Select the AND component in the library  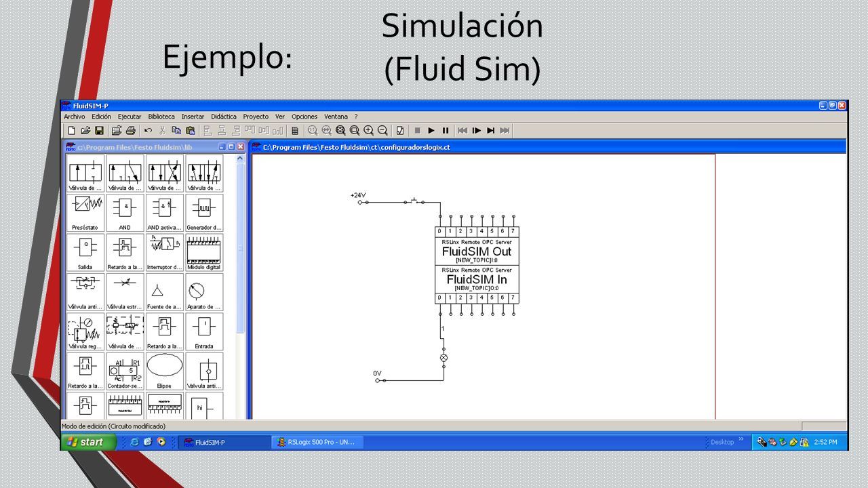(x=125, y=213)
